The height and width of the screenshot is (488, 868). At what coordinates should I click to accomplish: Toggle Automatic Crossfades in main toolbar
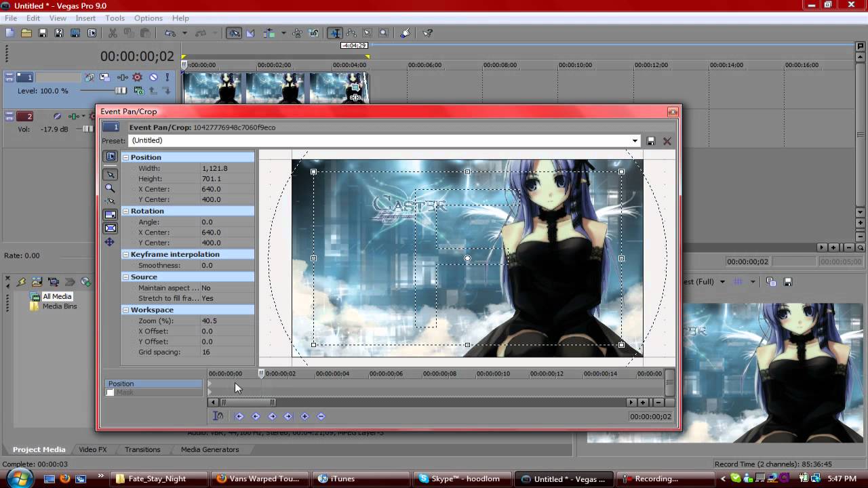[250, 33]
